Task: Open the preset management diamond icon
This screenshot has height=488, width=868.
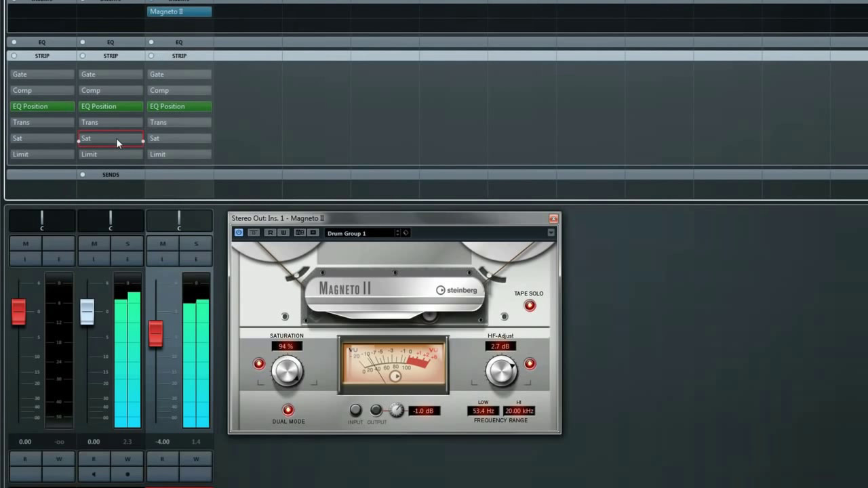Action: [x=406, y=233]
